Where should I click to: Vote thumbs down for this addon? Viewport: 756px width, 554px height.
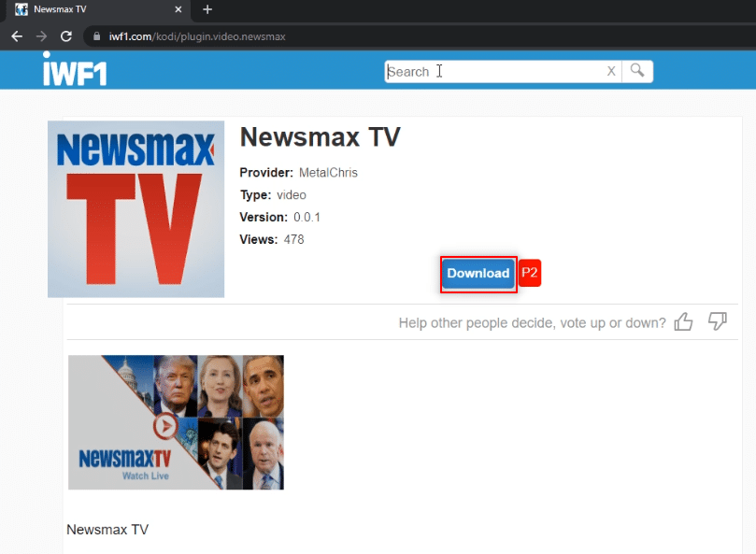point(718,321)
